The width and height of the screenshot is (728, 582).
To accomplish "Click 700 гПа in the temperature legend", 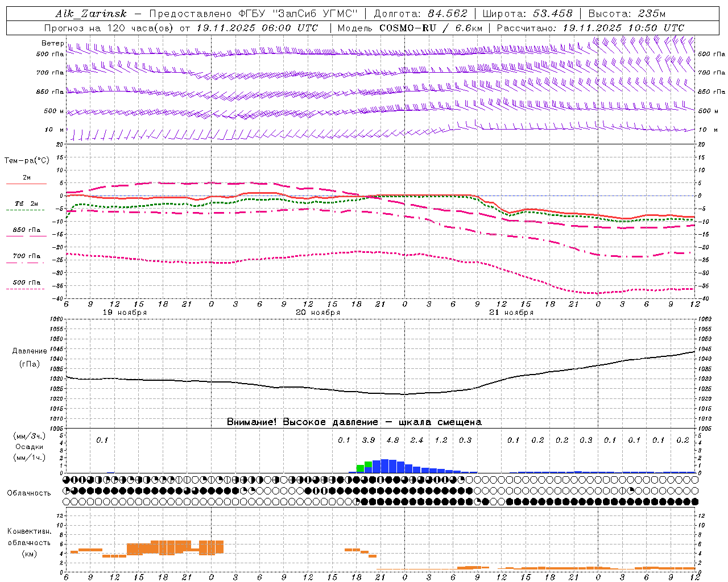I will tap(27, 256).
